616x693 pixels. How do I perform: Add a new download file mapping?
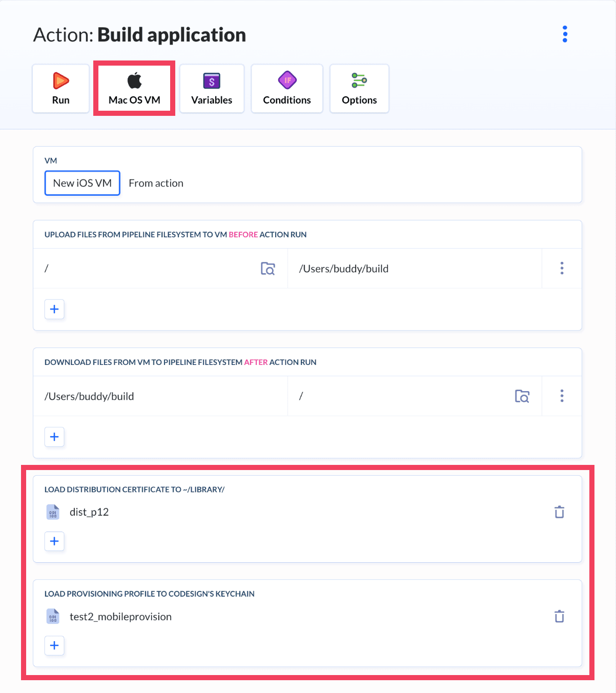click(x=54, y=437)
